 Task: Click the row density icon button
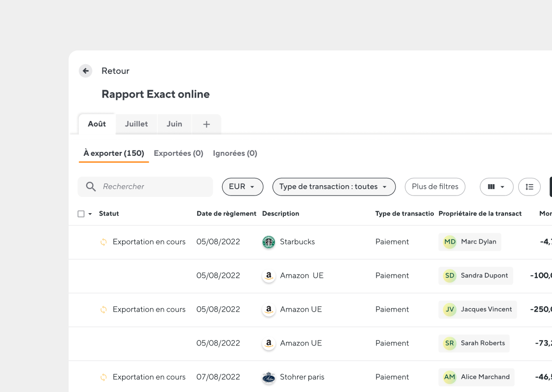pyautogui.click(x=529, y=187)
